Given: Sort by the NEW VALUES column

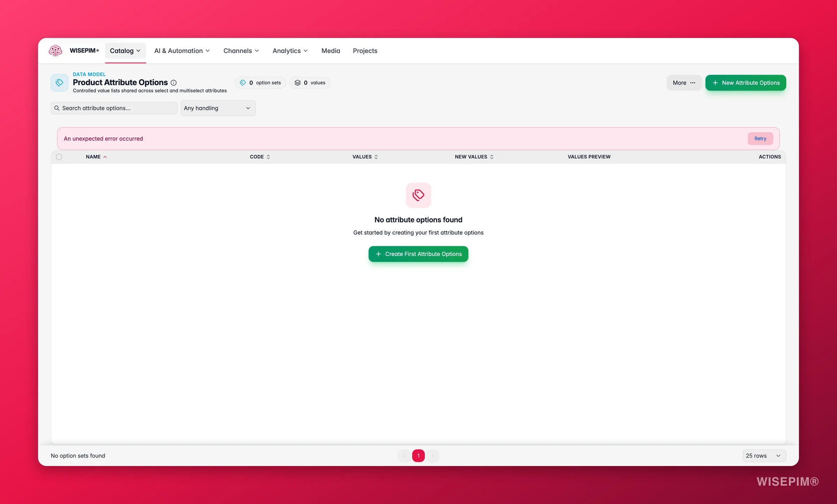Looking at the screenshot, I should tap(474, 157).
